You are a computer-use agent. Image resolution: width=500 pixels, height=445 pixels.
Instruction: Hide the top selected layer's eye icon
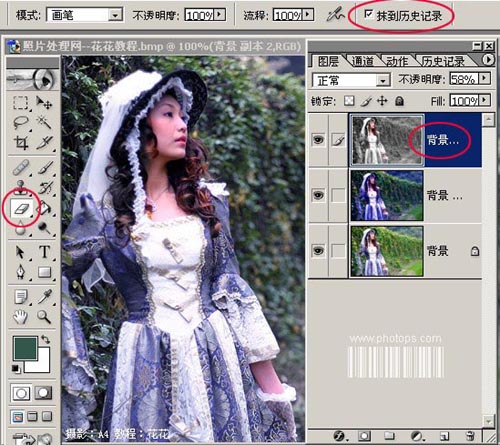pos(318,140)
